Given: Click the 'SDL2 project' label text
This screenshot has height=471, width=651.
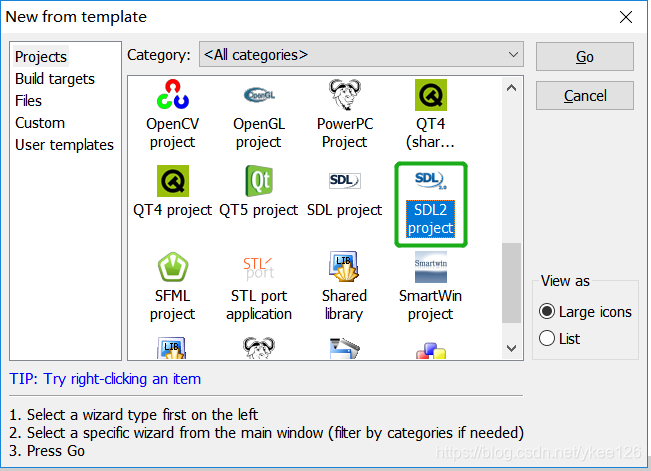Looking at the screenshot, I should pos(431,219).
